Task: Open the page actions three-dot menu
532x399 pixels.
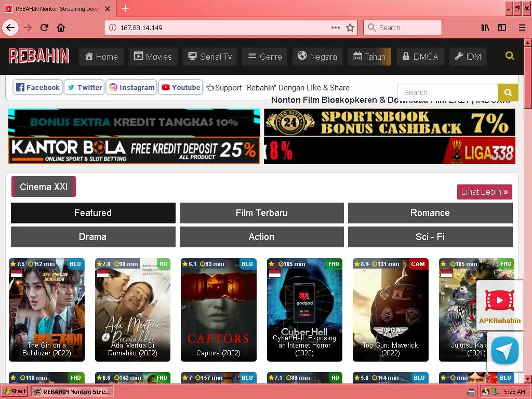Action: (x=336, y=28)
